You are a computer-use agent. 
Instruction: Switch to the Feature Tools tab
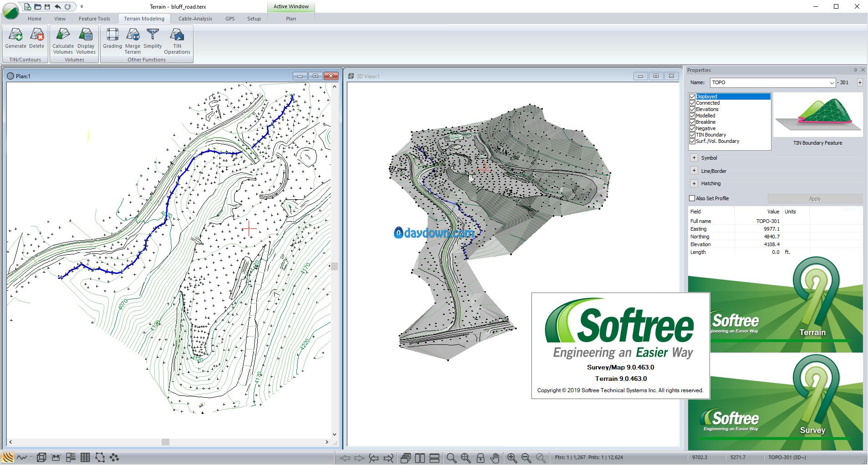click(x=94, y=19)
